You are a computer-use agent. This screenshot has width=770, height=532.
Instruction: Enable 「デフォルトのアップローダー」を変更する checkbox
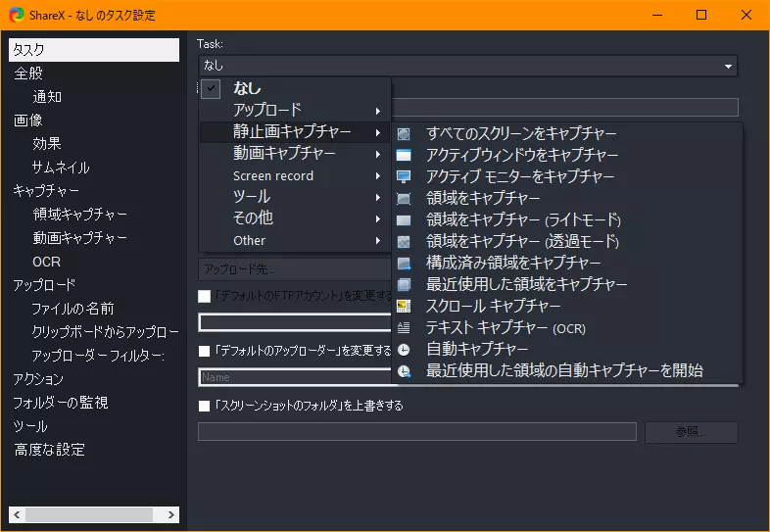[x=204, y=351]
